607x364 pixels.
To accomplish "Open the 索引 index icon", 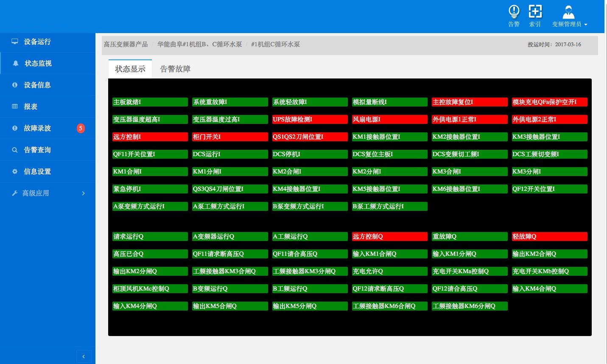I will (x=535, y=11).
